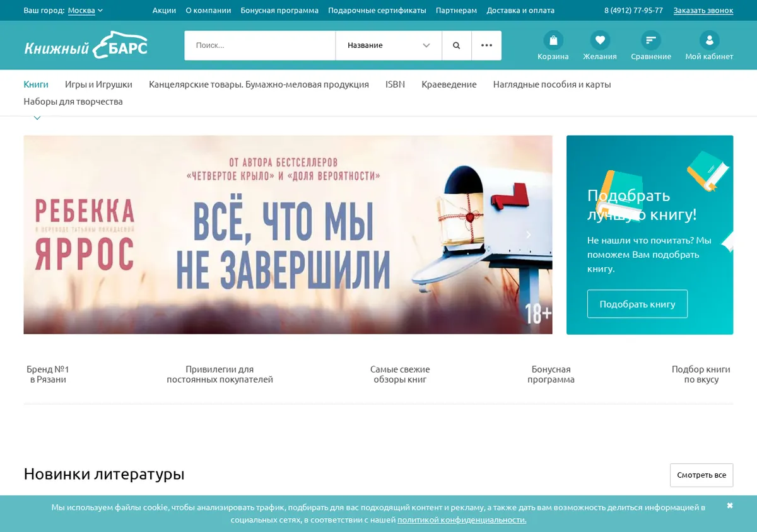Open the Желания wishlist heart icon
This screenshot has height=532, width=757.
(600, 40)
